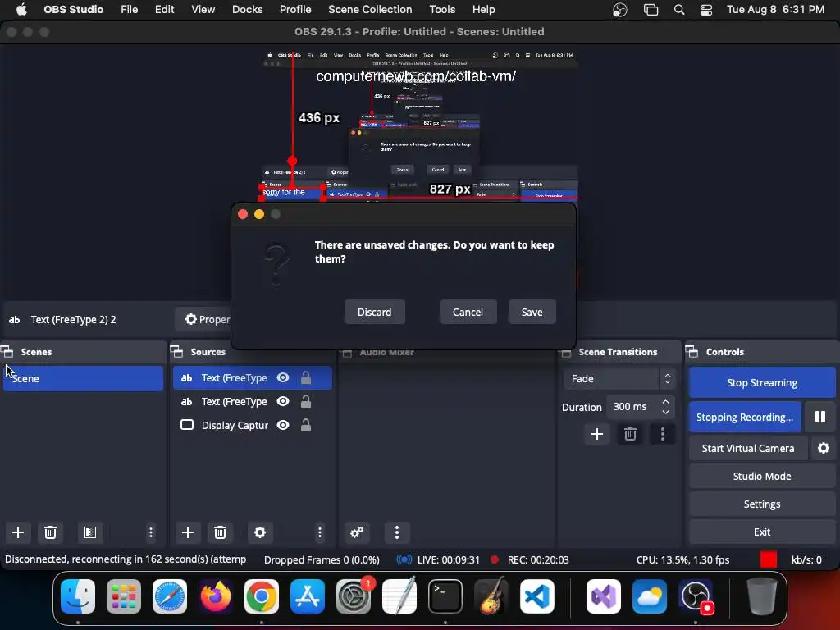Image resolution: width=840 pixels, height=630 pixels.
Task: Click Exit in Controls panel
Action: pyautogui.click(x=762, y=532)
